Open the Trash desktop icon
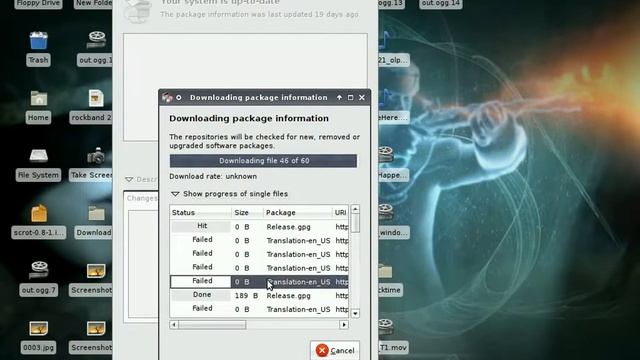 tap(38, 41)
